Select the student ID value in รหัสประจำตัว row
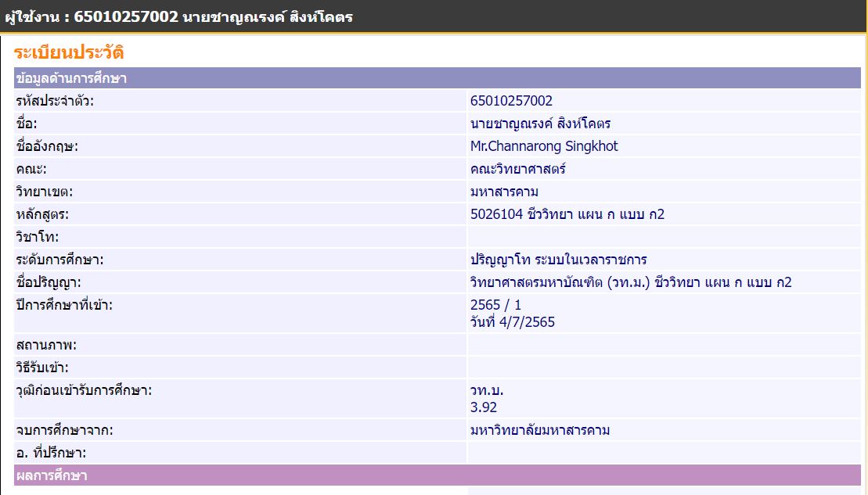Image resolution: width=868 pixels, height=495 pixels. tap(511, 101)
